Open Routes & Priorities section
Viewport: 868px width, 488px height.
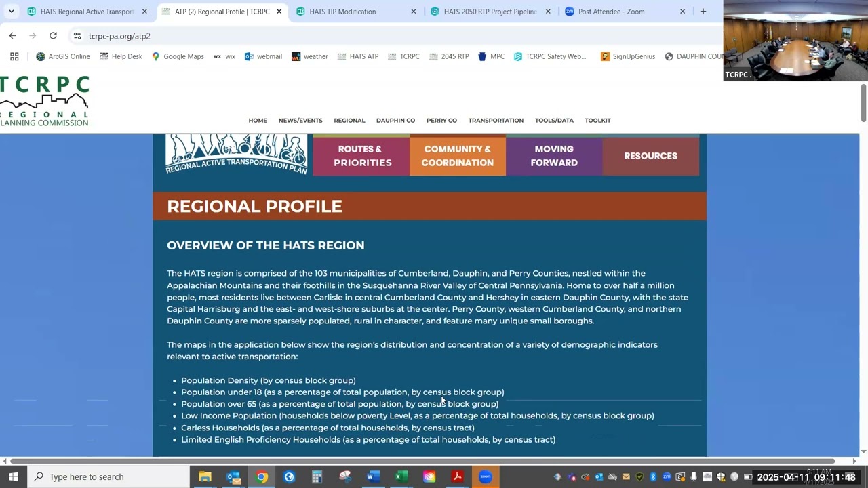(x=361, y=156)
